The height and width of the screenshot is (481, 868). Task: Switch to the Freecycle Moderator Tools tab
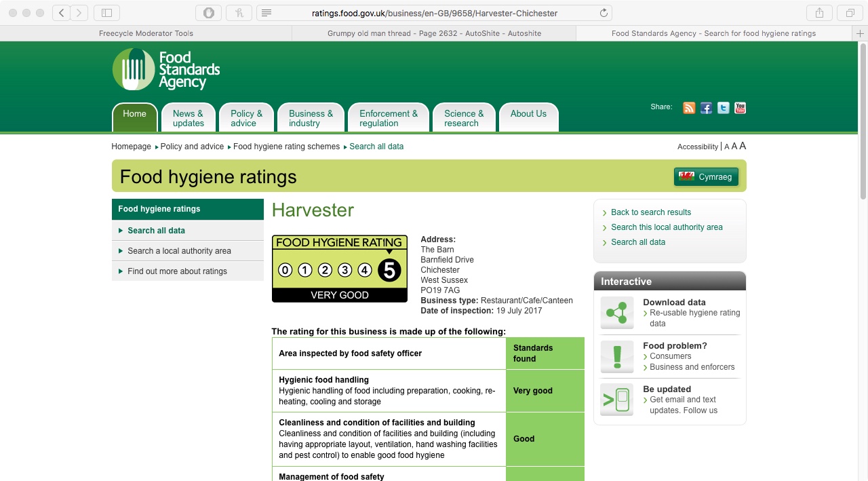(x=146, y=33)
